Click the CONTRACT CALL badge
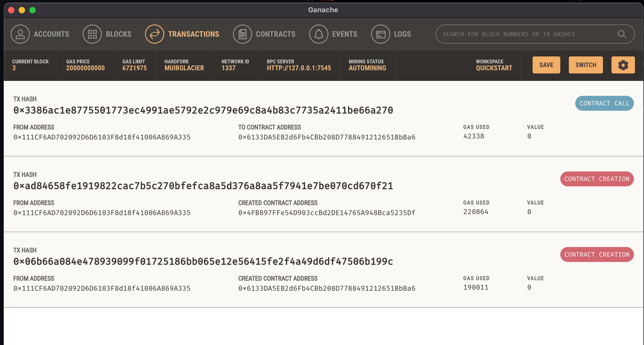The height and width of the screenshot is (345, 644). (x=604, y=103)
